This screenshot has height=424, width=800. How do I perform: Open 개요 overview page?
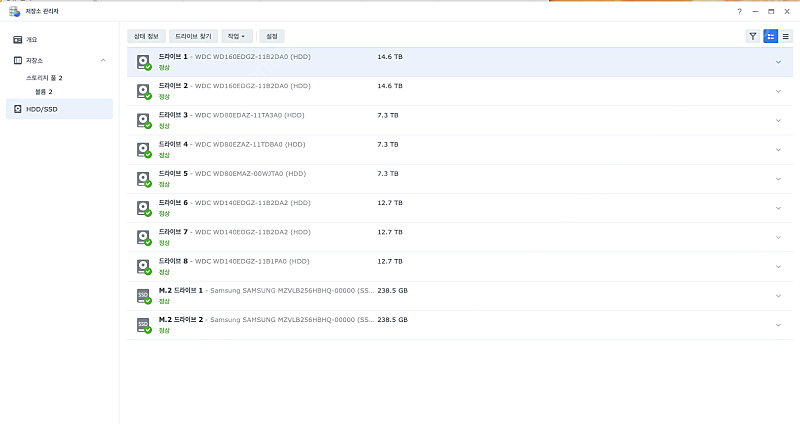[59, 40]
